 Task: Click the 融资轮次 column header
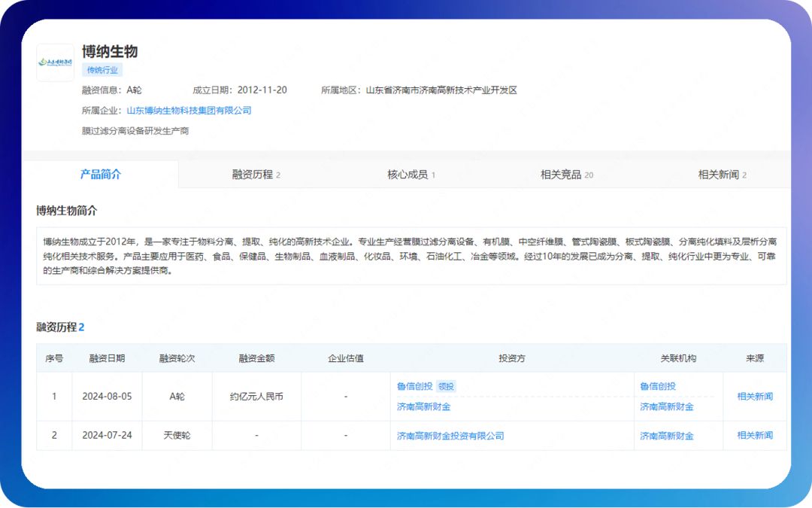[177, 358]
